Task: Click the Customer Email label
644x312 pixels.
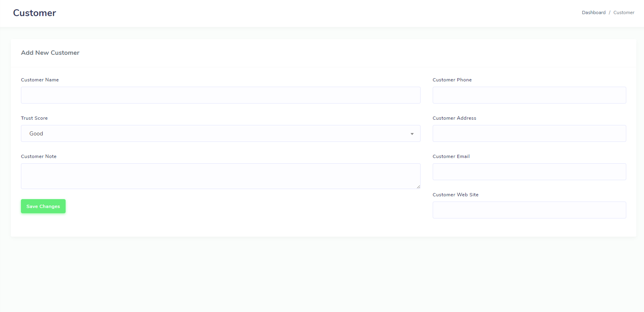Action: click(451, 156)
